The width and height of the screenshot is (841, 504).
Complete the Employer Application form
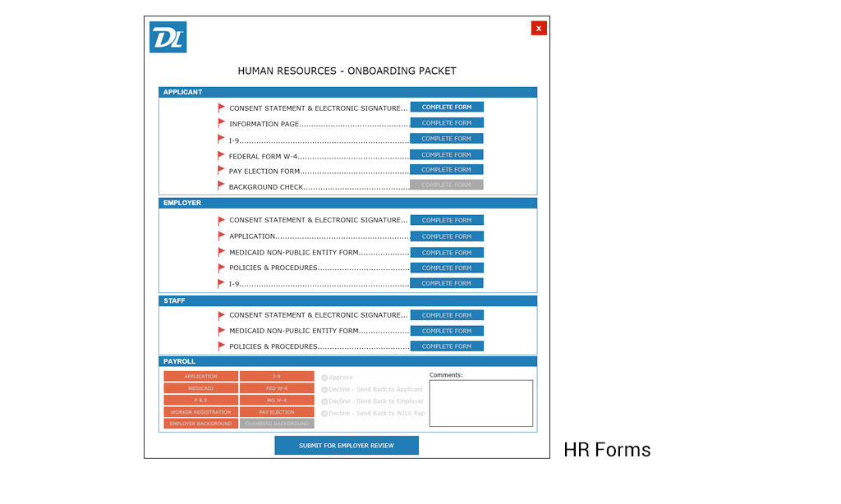(x=447, y=236)
